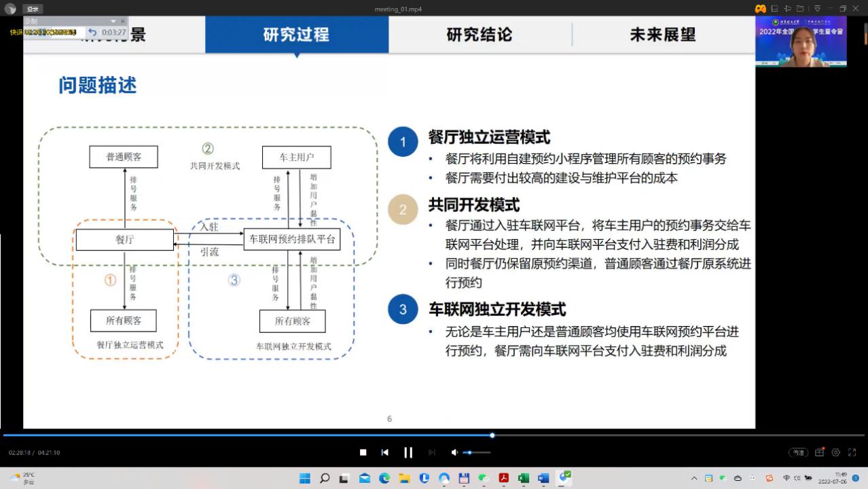Click the undo arrow in recording toolbar
Viewport: 868px width, 489px height.
pyautogui.click(x=92, y=32)
